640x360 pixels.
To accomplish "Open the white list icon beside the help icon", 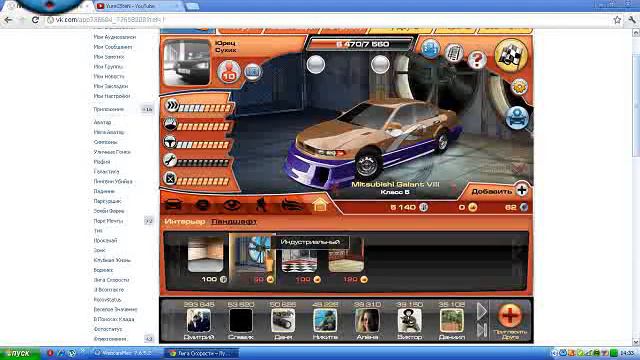I will (454, 53).
